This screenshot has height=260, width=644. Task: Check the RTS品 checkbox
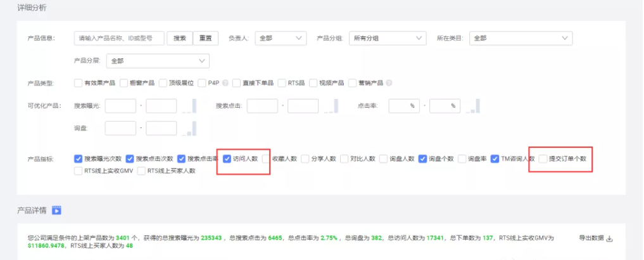282,83
